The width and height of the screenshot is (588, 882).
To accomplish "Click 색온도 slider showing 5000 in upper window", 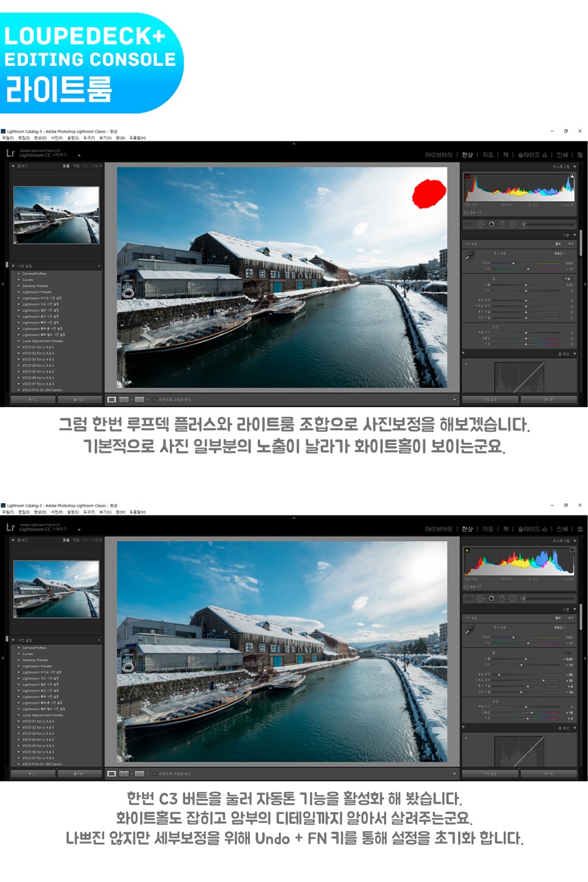I will coord(526,263).
